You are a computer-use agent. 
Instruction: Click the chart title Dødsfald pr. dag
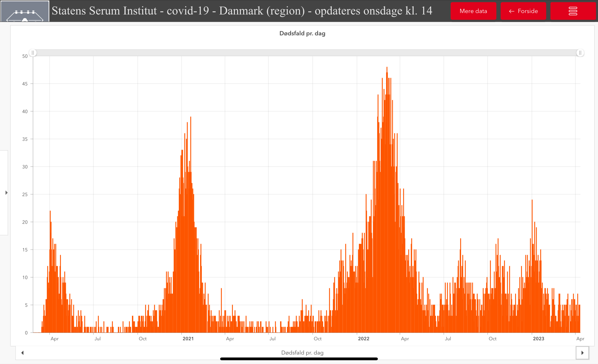click(x=302, y=33)
